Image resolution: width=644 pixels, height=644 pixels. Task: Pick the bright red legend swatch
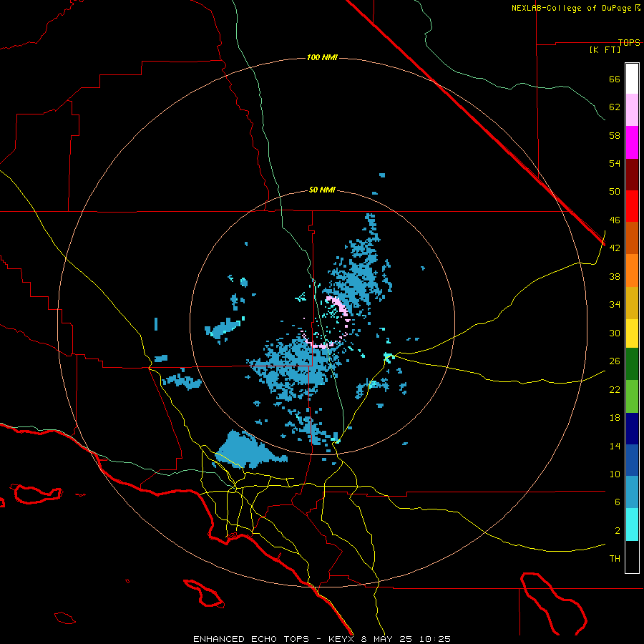[632, 206]
